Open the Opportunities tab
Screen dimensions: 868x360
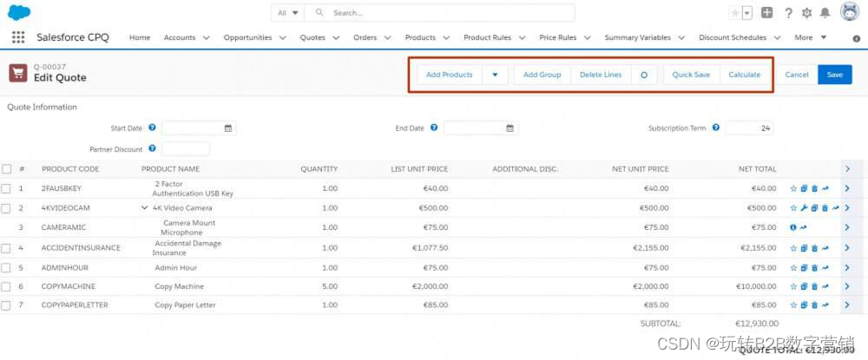(x=247, y=37)
